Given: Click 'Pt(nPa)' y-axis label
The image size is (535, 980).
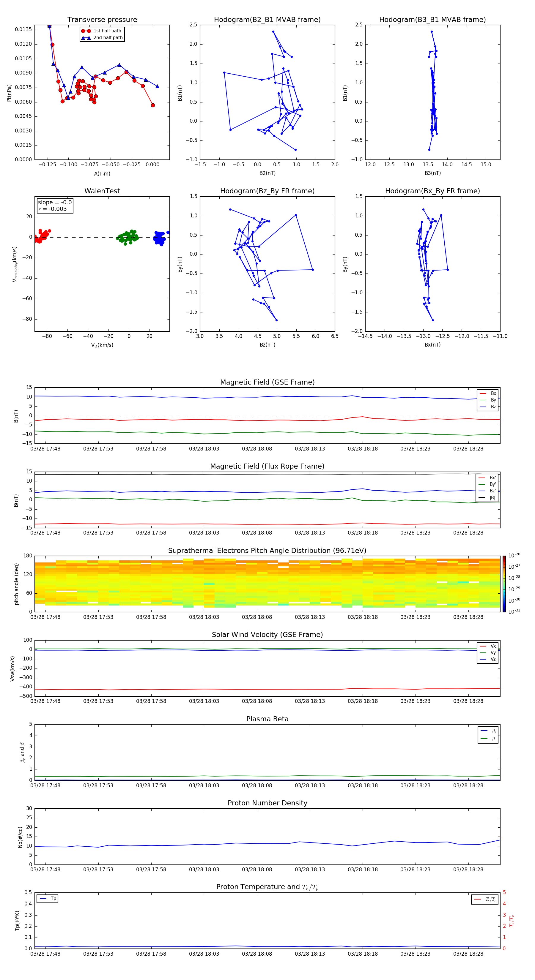Looking at the screenshot, I should 9,93.
